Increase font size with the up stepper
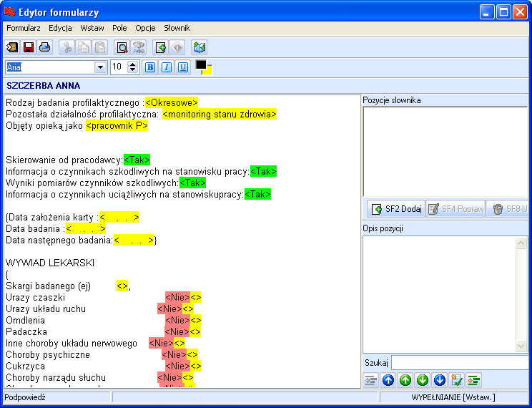This screenshot has width=532, height=408. [133, 64]
